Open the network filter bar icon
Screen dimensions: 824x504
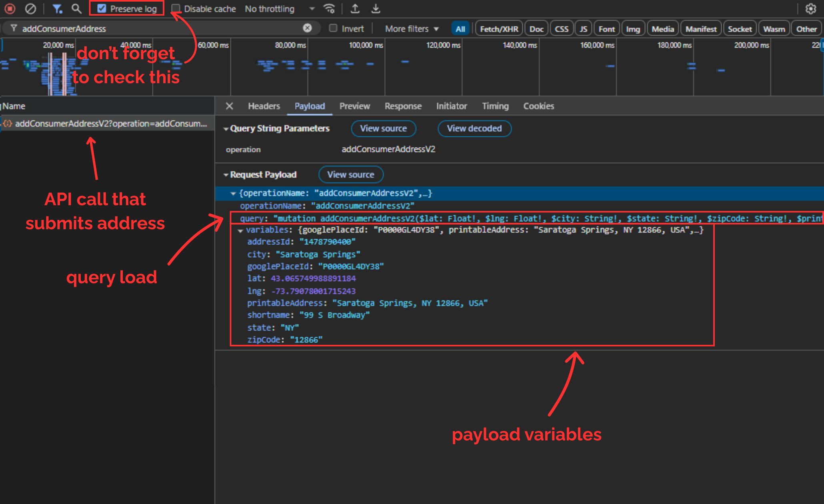57,8
